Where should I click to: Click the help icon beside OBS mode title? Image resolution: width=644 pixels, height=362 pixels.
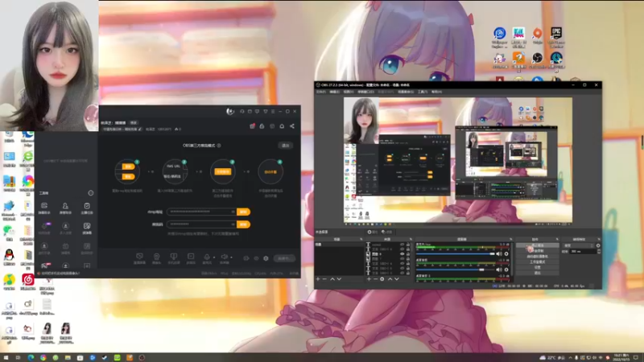pos(219,146)
